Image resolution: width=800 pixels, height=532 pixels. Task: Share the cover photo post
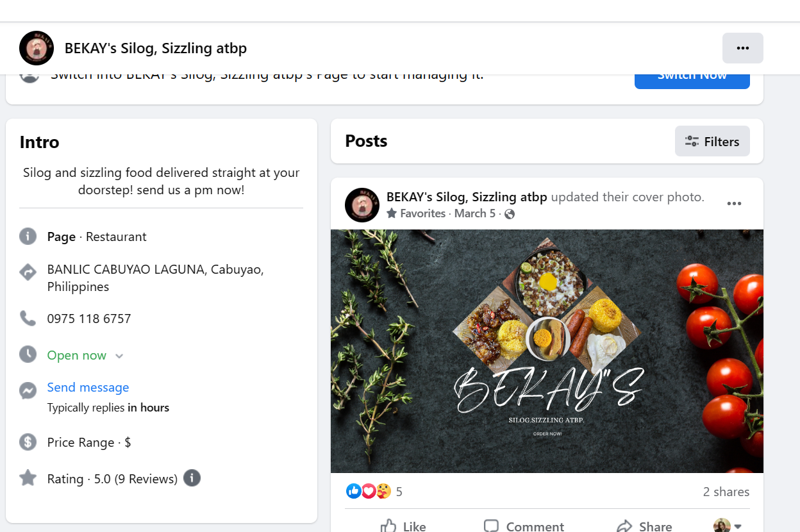[x=644, y=526]
